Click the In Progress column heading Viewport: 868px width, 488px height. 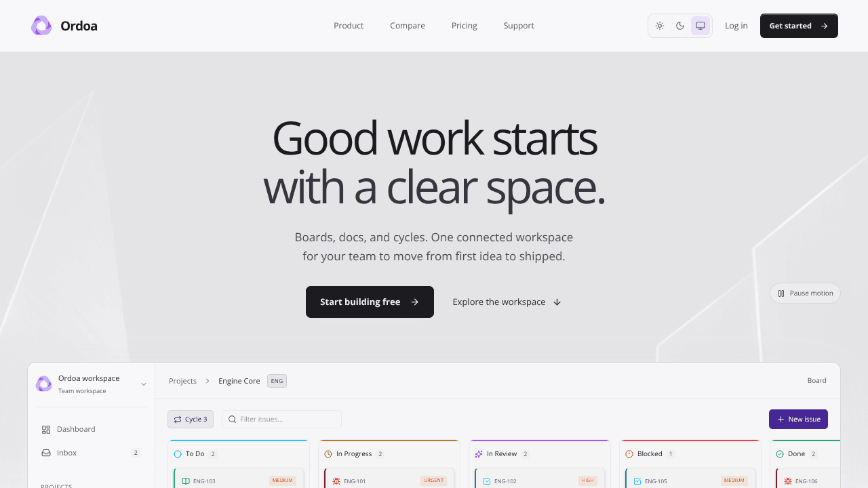click(354, 454)
